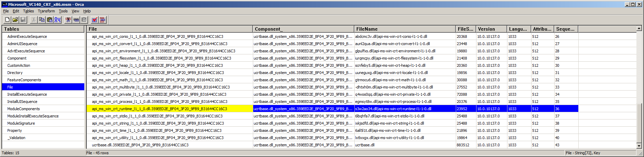The height and width of the screenshot is (157, 644).
Task: Open the Tables menu
Action: (x=28, y=11)
